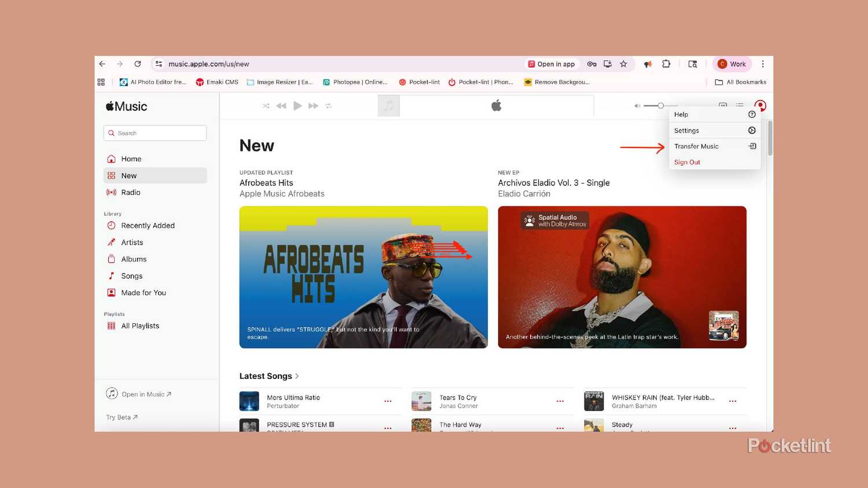Image resolution: width=868 pixels, height=488 pixels.
Task: Open more options for Tears To Cry
Action: (x=560, y=401)
